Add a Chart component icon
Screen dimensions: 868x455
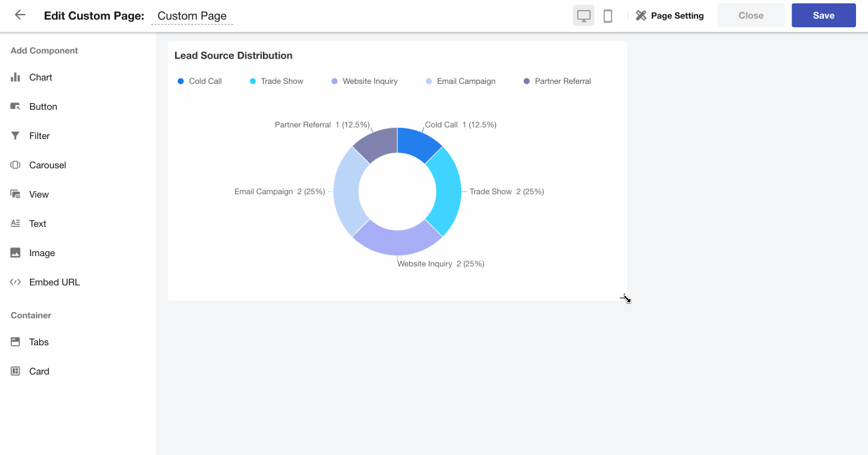tap(15, 77)
